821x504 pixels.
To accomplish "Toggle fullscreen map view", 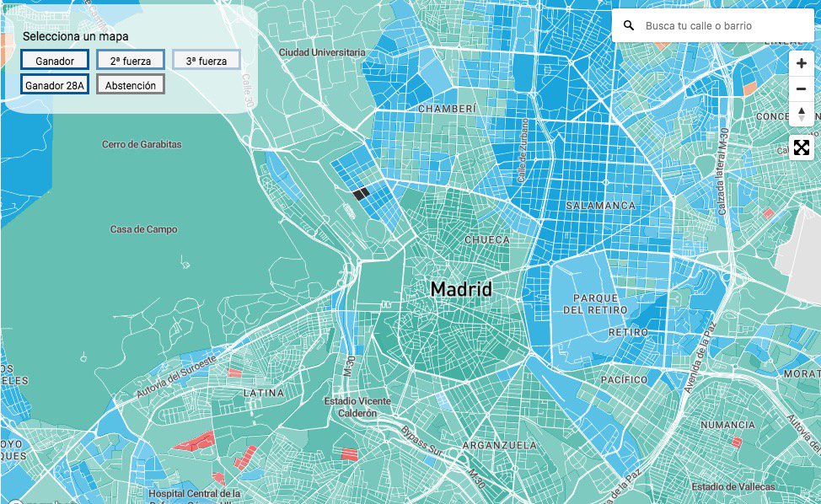I will pos(801,147).
